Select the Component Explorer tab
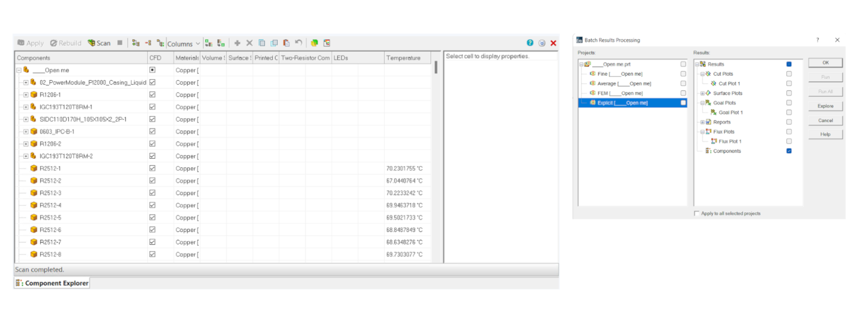 pyautogui.click(x=52, y=283)
